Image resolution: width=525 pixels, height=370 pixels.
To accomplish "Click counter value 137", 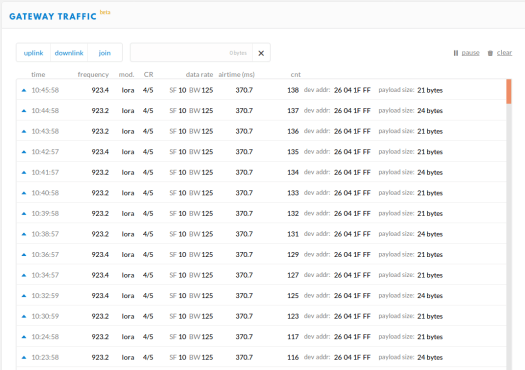I will pos(293,111).
